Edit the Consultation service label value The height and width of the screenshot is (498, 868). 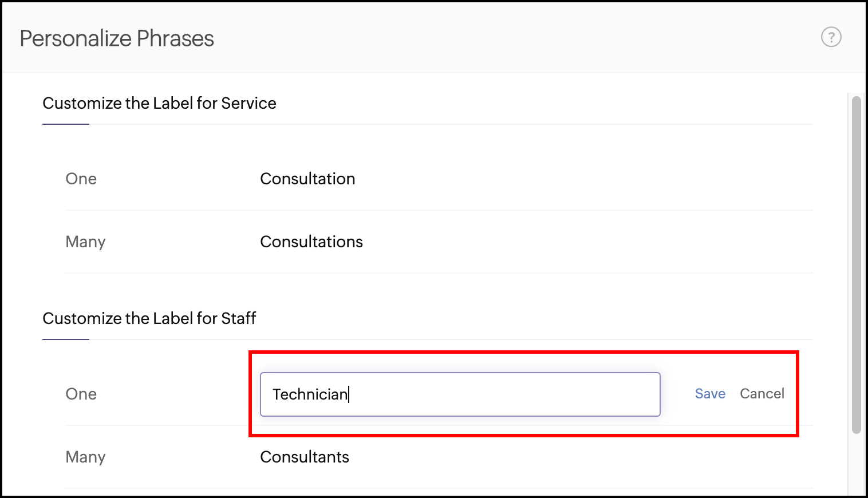coord(307,179)
